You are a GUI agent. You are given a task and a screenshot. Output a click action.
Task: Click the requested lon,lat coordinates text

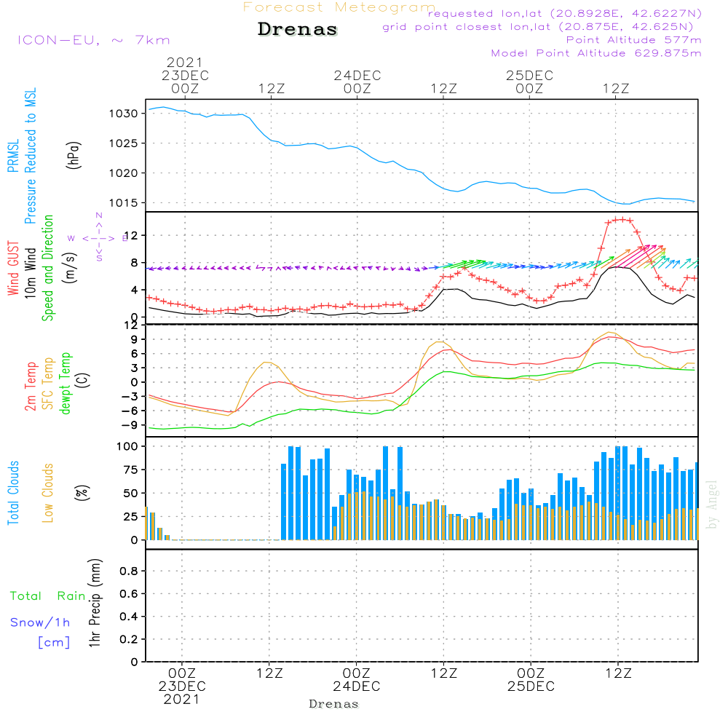tap(564, 14)
